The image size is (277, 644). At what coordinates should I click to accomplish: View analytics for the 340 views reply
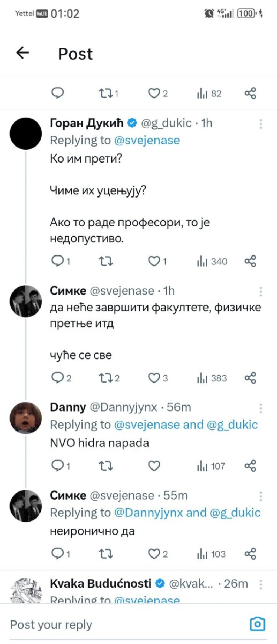212,261
